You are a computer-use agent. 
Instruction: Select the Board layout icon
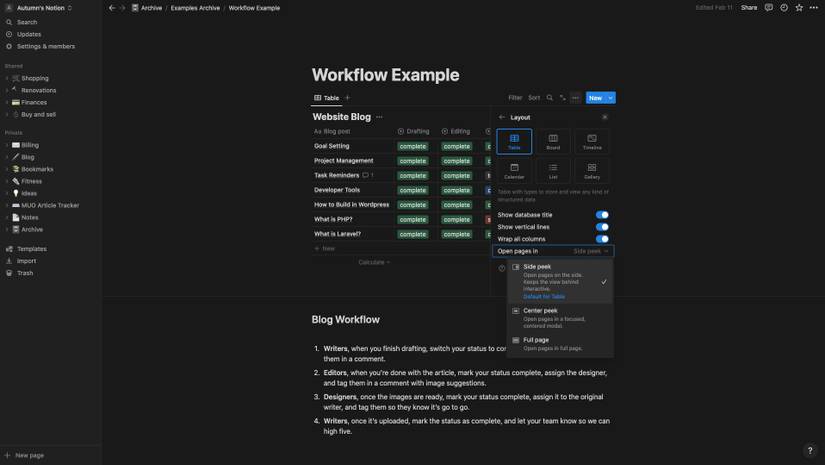(x=553, y=141)
